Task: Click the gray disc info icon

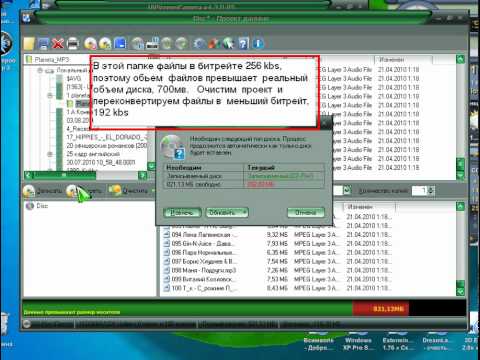Action: (137, 44)
